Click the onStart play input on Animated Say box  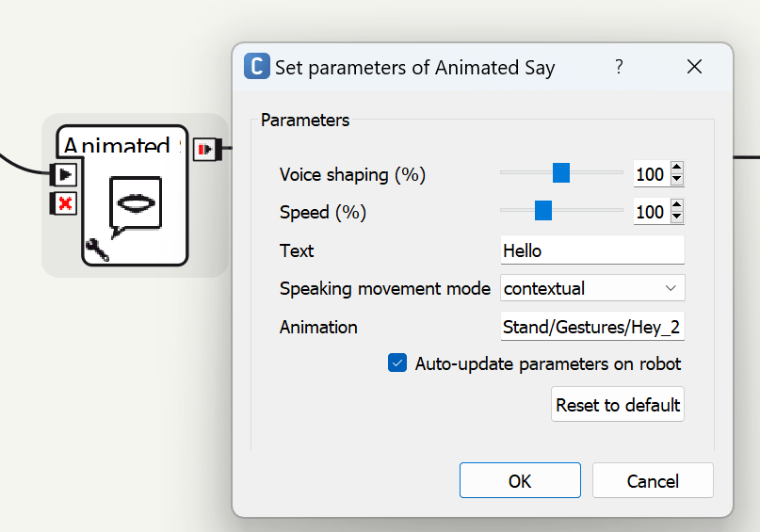[x=63, y=174]
